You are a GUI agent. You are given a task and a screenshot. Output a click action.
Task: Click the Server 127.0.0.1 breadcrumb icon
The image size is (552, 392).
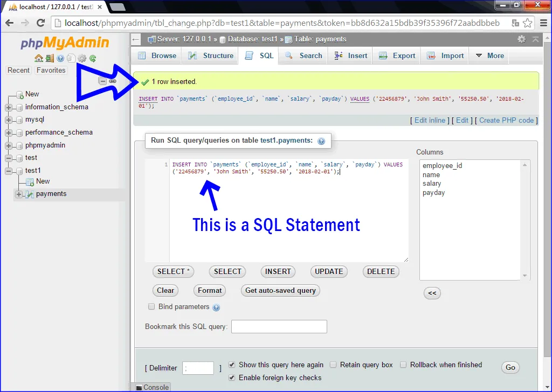point(151,39)
